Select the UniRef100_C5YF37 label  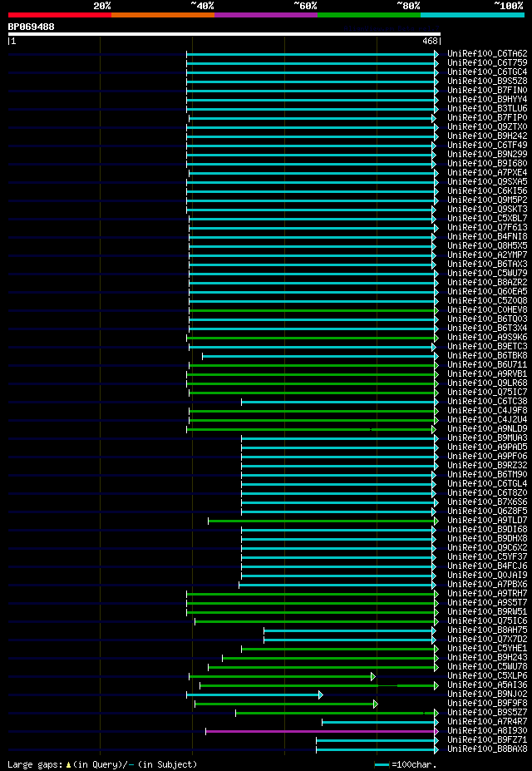pyautogui.click(x=487, y=557)
